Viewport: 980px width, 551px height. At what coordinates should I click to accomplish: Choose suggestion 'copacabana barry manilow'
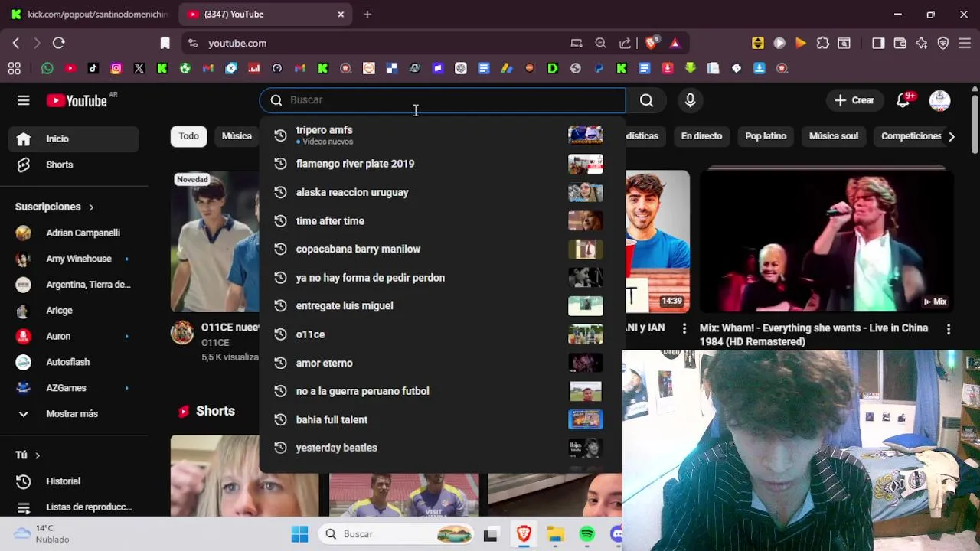(442, 249)
